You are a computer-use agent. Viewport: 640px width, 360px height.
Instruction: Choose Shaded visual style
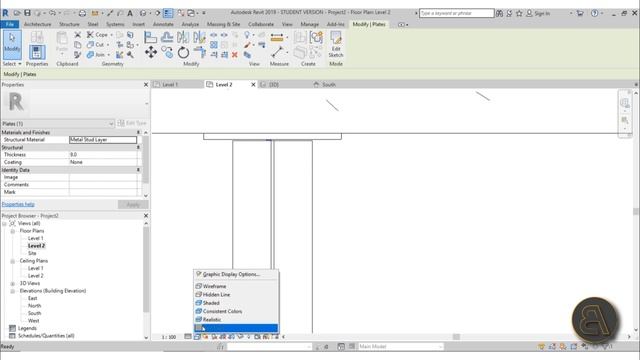tap(236, 303)
